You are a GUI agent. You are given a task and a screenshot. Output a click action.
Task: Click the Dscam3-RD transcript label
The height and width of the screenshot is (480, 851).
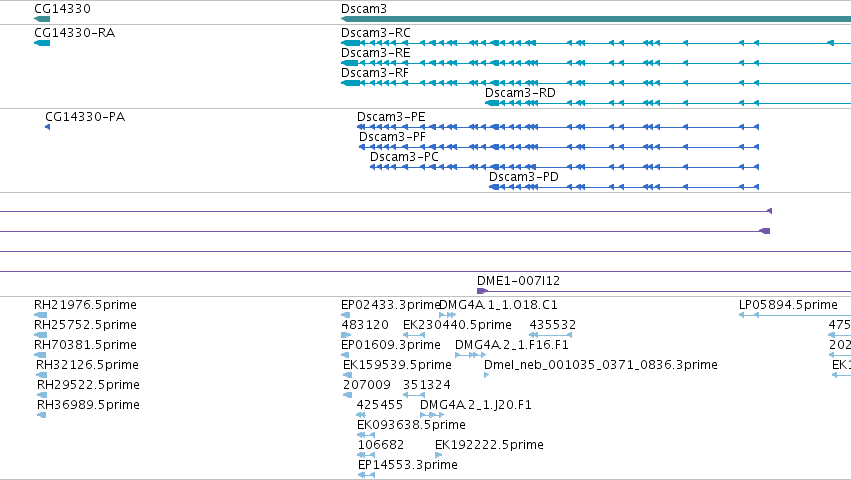pos(520,93)
